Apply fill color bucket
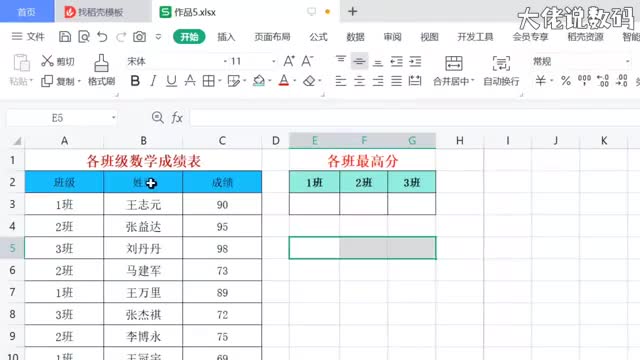640x360 pixels. pos(259,81)
